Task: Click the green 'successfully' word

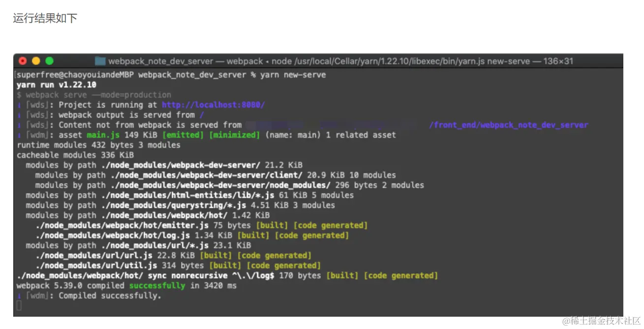Action: [x=157, y=286]
